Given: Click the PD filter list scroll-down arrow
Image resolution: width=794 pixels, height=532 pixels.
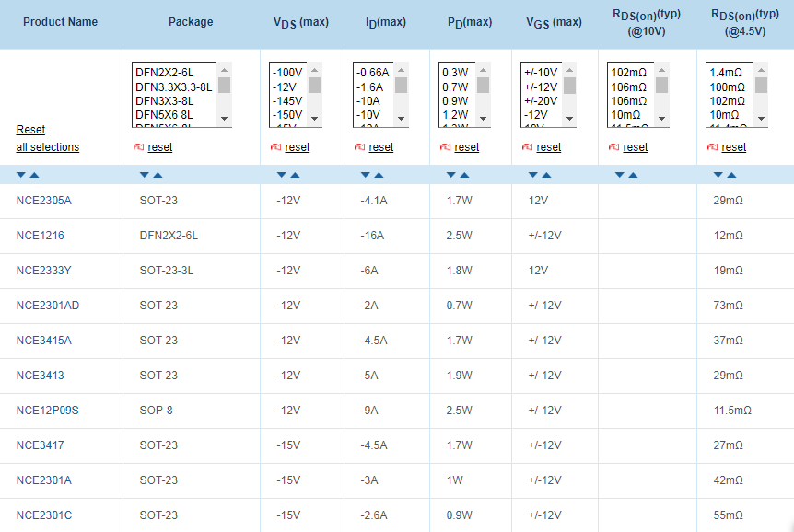Looking at the screenshot, I should click(483, 119).
